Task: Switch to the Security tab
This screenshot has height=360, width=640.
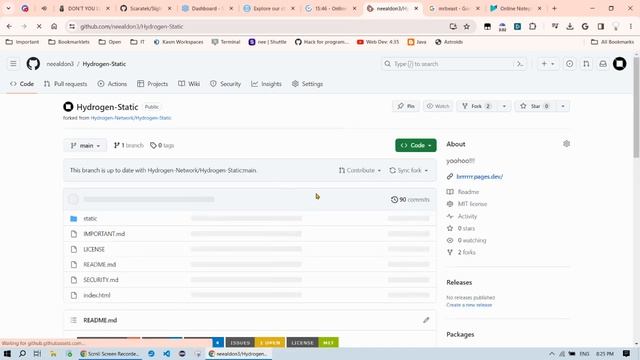Action: click(225, 84)
